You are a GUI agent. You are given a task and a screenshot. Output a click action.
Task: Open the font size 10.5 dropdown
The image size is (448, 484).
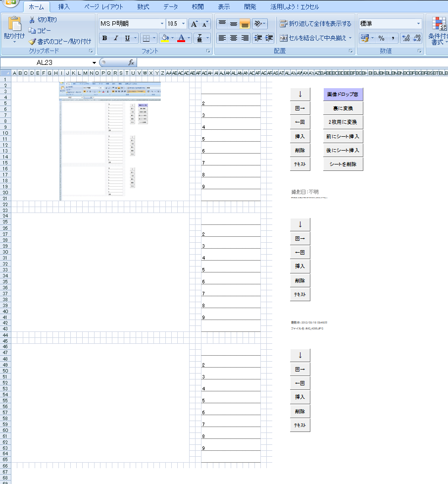pyautogui.click(x=184, y=24)
